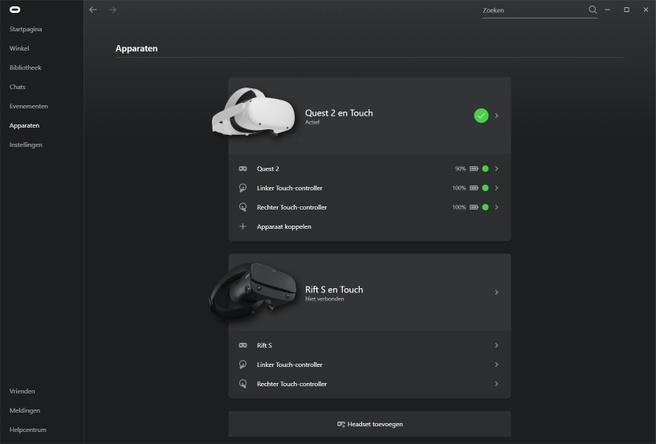The width and height of the screenshot is (656, 444).
Task: Open Meldingen in the sidebar
Action: 25,411
